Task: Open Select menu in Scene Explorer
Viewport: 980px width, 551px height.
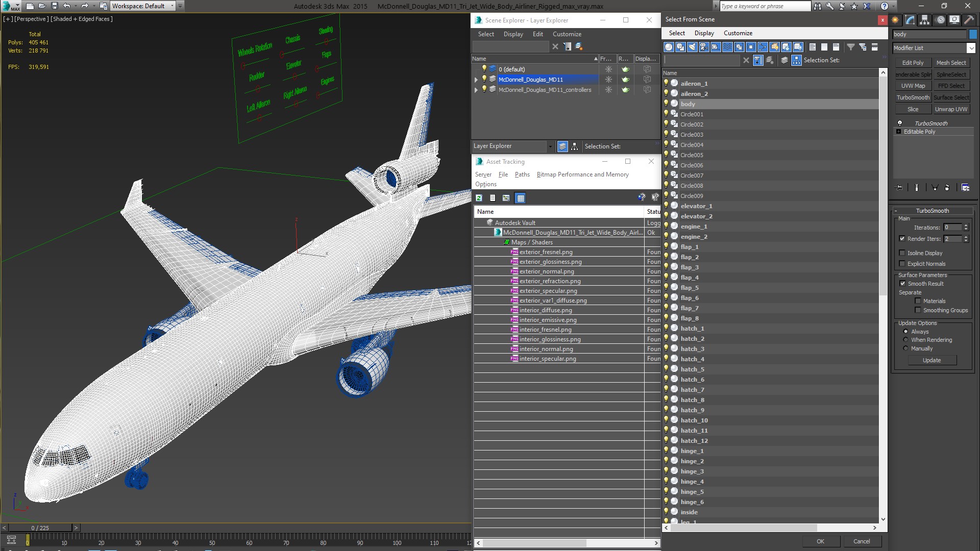Action: [x=486, y=34]
